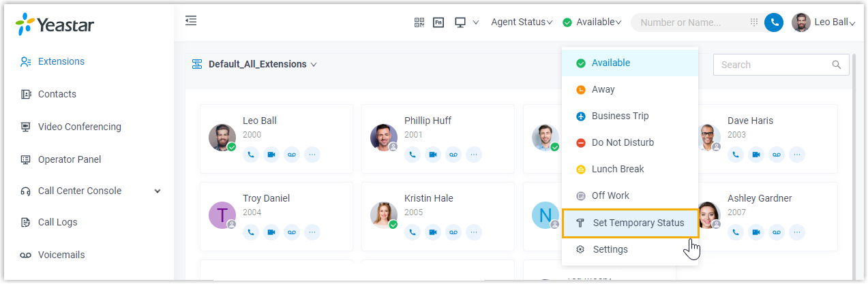
Task: Expand the Agent Status dropdown
Action: coord(522,22)
